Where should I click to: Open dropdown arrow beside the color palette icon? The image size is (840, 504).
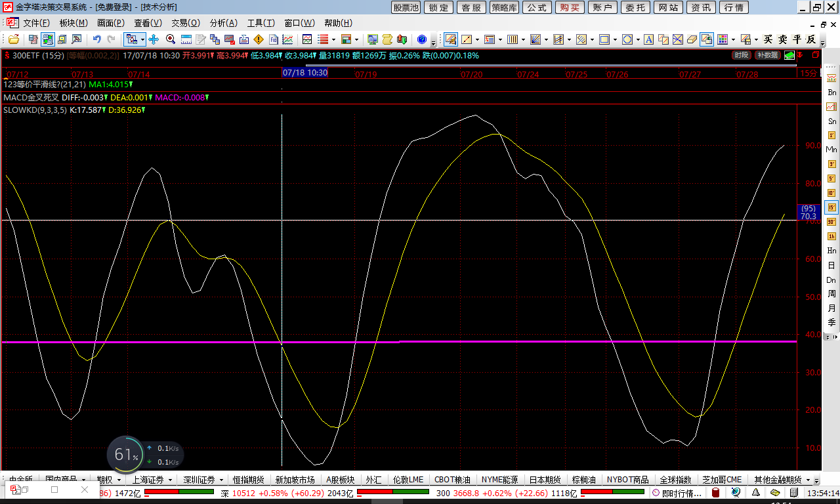(733, 39)
